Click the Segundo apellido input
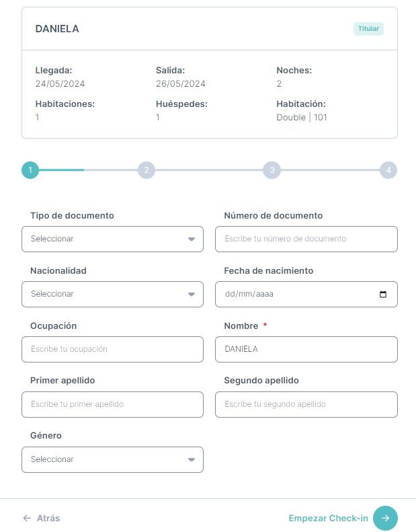 pyautogui.click(x=306, y=404)
